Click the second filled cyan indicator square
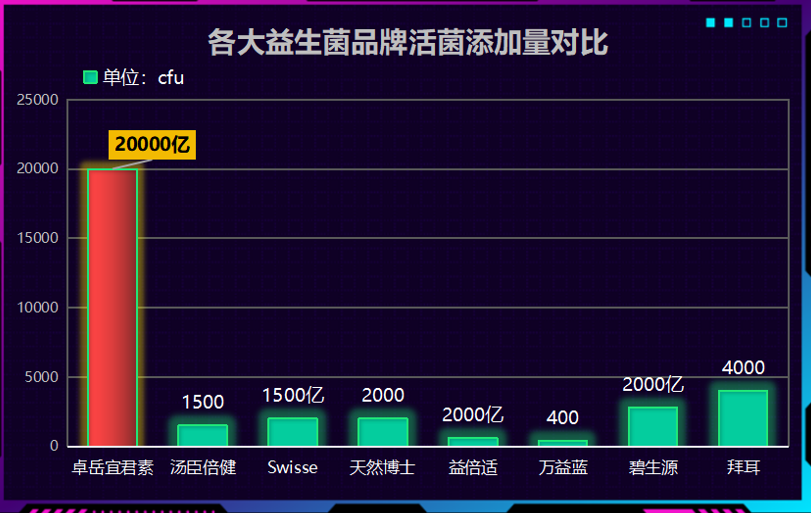This screenshot has height=513, width=811. 729,23
